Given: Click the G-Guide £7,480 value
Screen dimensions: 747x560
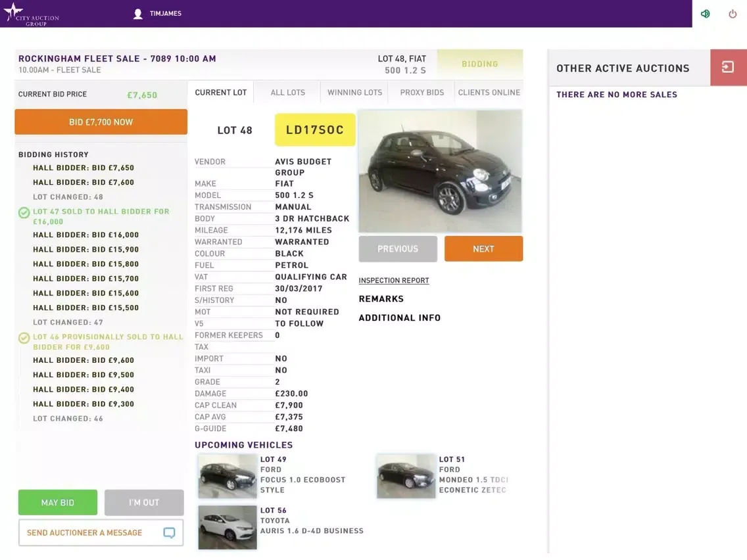Looking at the screenshot, I should [x=289, y=429].
